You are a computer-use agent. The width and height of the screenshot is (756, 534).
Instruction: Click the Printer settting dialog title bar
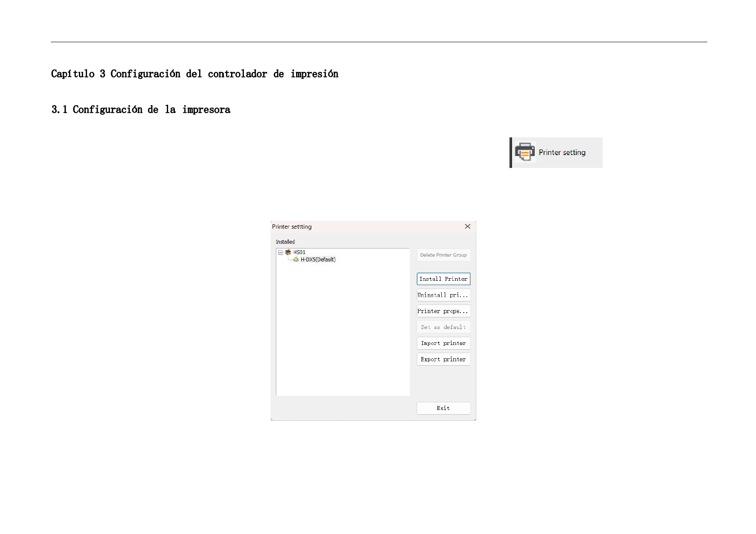point(366,227)
